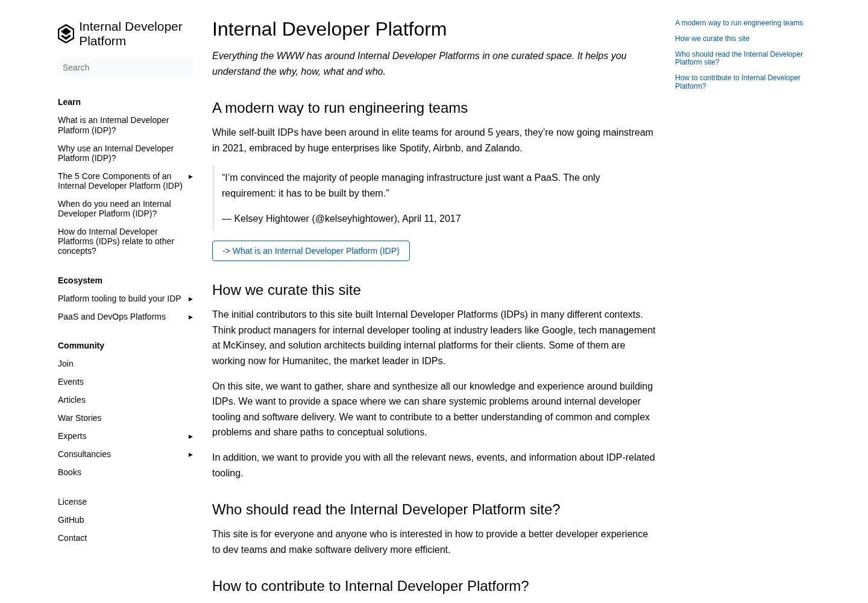868x603 pixels.
Task: Click the Internal Developer Platform logo icon
Action: [x=66, y=34]
